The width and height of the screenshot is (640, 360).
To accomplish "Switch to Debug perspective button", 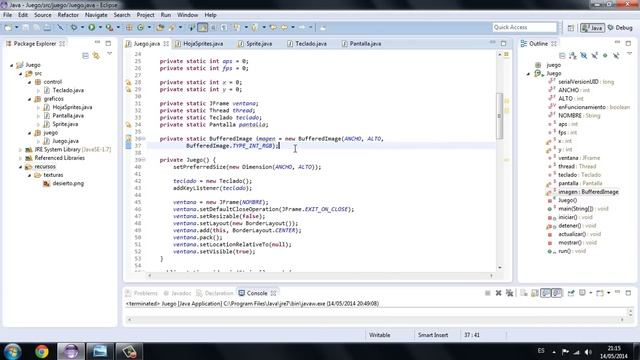I will (x=620, y=28).
